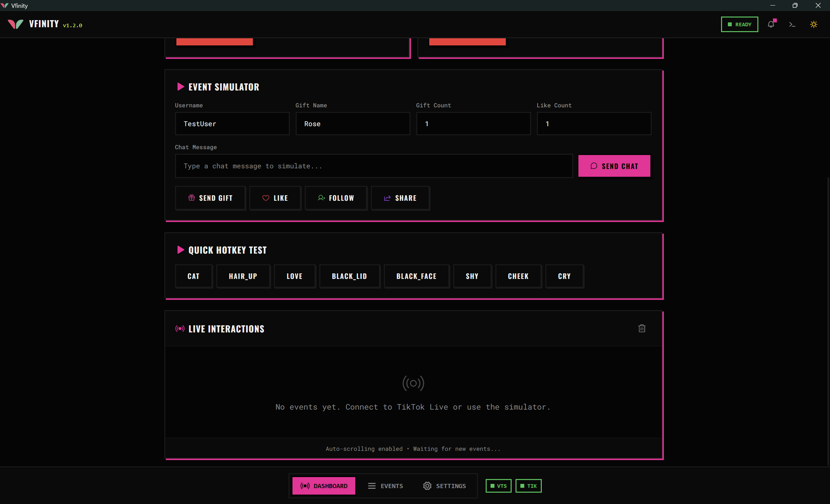The image size is (830, 504).
Task: Click the READY status badge
Action: pyautogui.click(x=740, y=24)
